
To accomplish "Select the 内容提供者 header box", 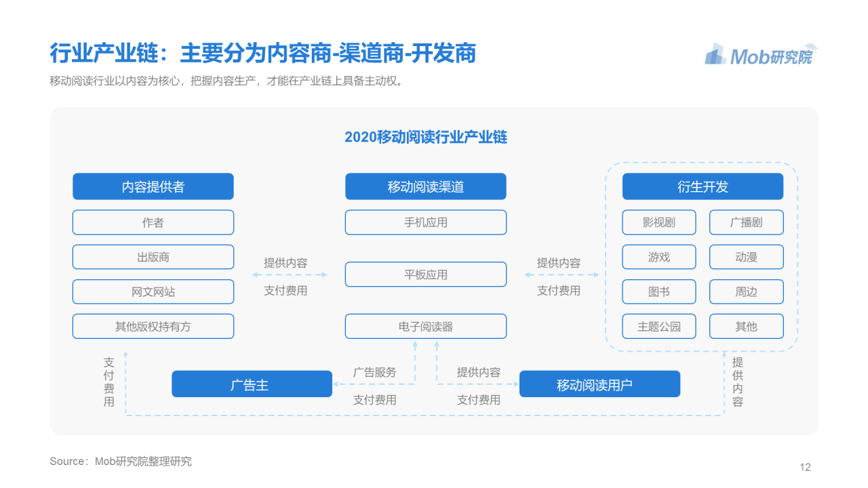I will point(153,186).
